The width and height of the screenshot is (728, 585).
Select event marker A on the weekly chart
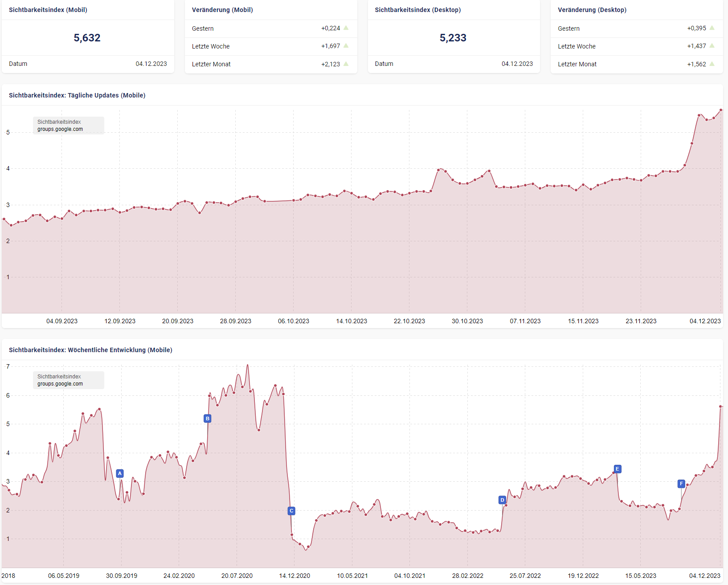click(119, 474)
